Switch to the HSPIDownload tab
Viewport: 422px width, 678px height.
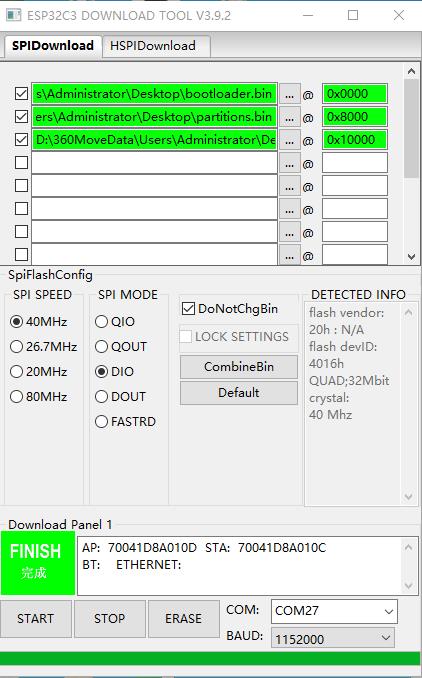tap(157, 46)
